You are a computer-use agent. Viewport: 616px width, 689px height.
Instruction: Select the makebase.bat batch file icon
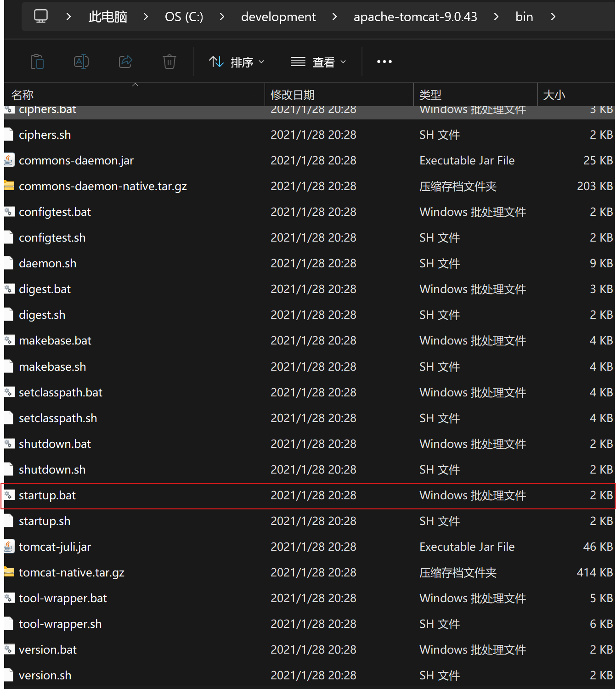pos(9,340)
